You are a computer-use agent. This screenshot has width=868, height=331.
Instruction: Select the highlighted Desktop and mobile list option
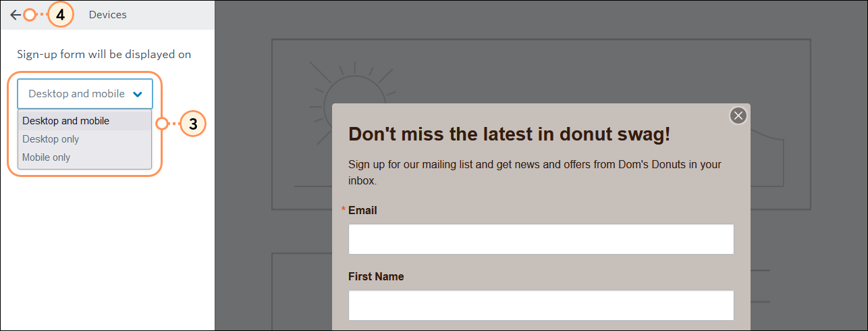tap(84, 121)
